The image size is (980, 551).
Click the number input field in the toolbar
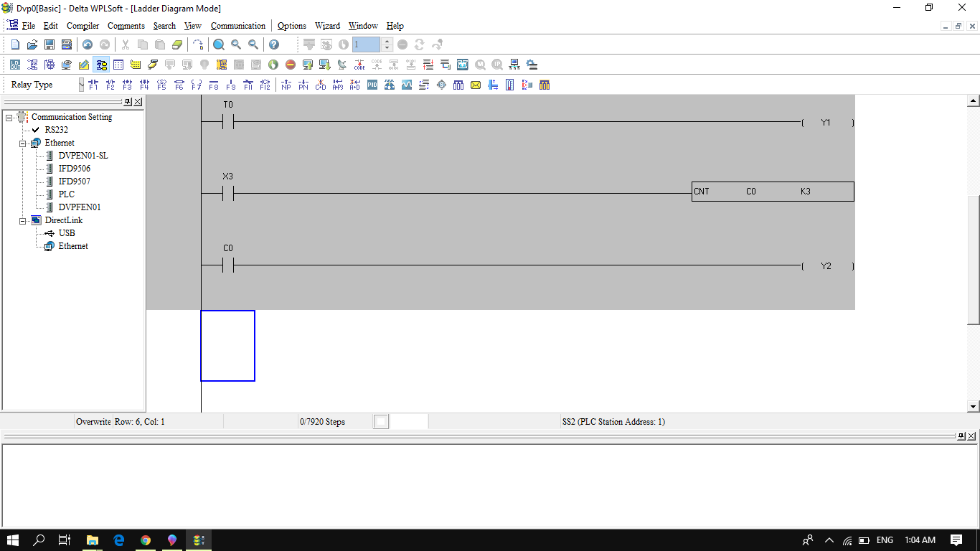[367, 44]
